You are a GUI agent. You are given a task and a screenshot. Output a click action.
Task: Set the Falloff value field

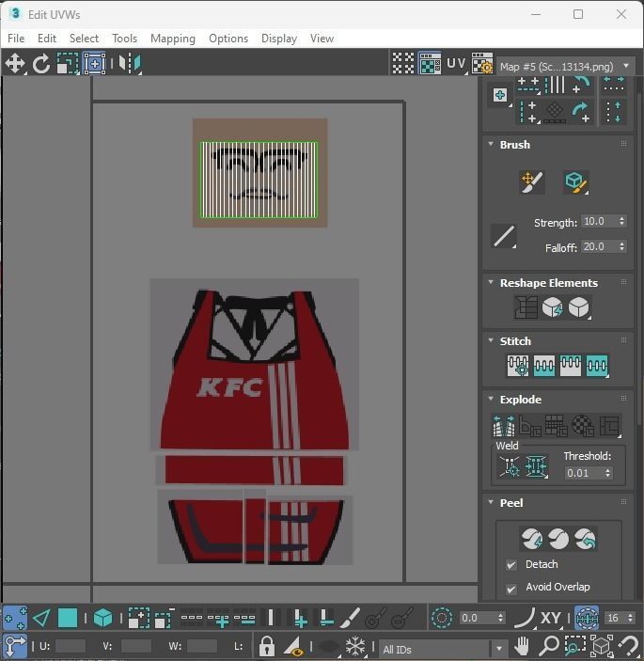(599, 246)
